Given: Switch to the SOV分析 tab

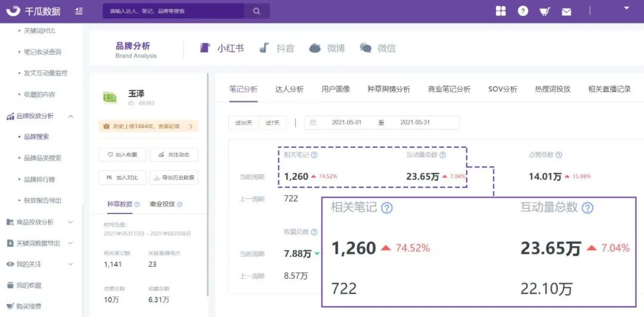Looking at the screenshot, I should (503, 89).
